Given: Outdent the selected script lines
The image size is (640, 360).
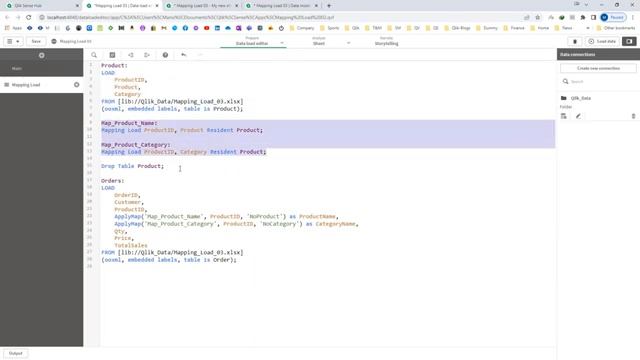Looking at the screenshot, I should [131, 55].
